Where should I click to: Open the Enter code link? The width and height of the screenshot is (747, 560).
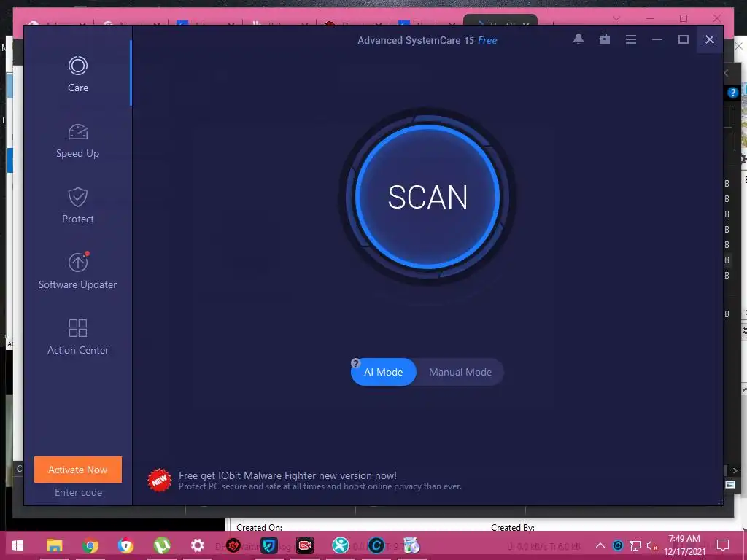point(78,492)
